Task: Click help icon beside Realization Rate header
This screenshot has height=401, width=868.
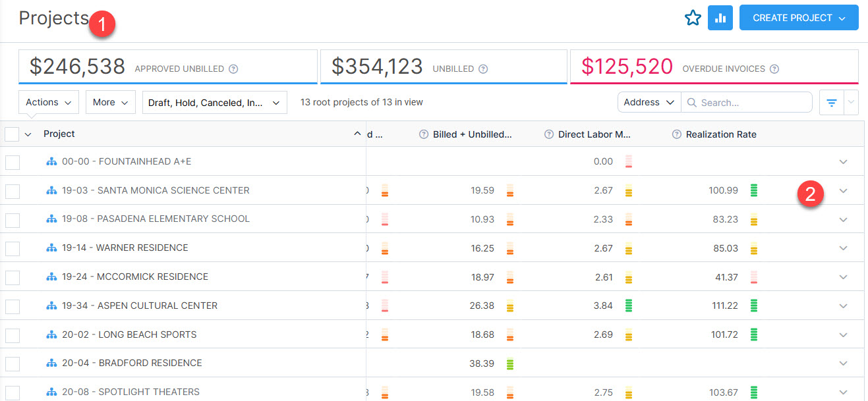Action: (676, 134)
